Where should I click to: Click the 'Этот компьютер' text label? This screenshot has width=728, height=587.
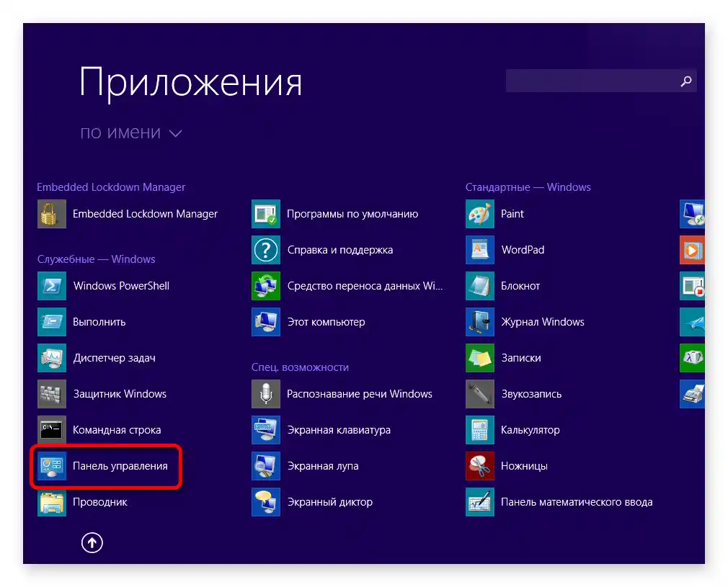coord(326,322)
